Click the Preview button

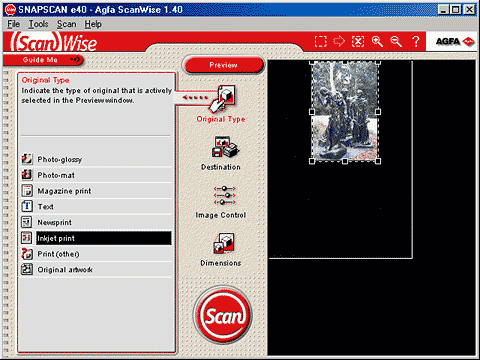[223, 65]
